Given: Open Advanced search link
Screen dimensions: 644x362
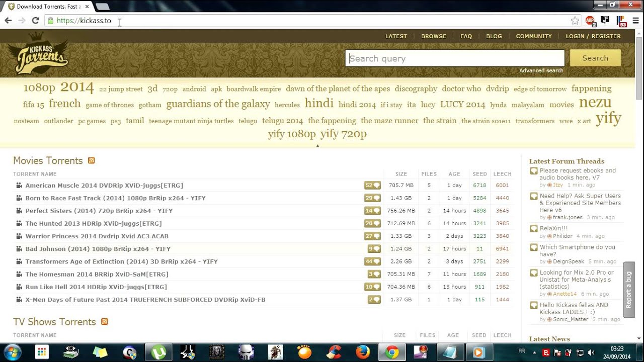Looking at the screenshot, I should pos(541,71).
